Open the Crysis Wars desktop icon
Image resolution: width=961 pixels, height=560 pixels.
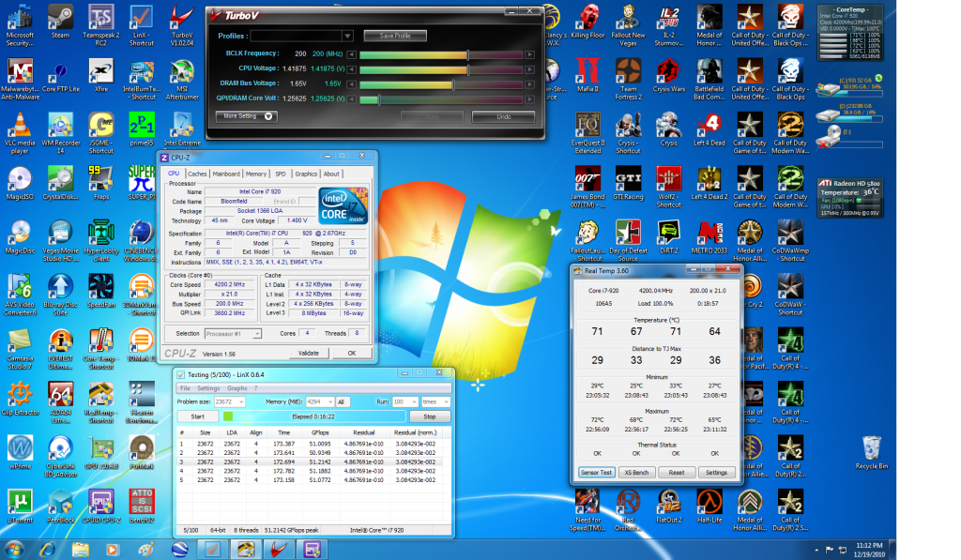(x=668, y=75)
